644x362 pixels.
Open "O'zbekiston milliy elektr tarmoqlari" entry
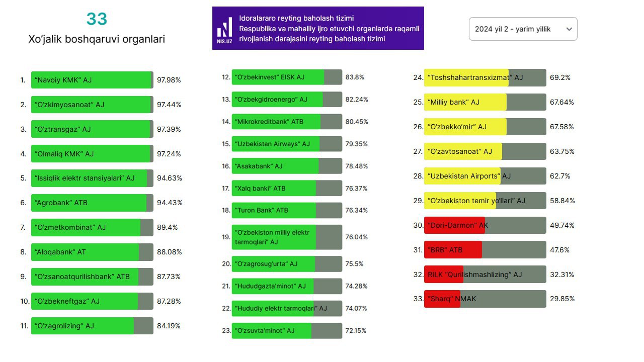287,237
